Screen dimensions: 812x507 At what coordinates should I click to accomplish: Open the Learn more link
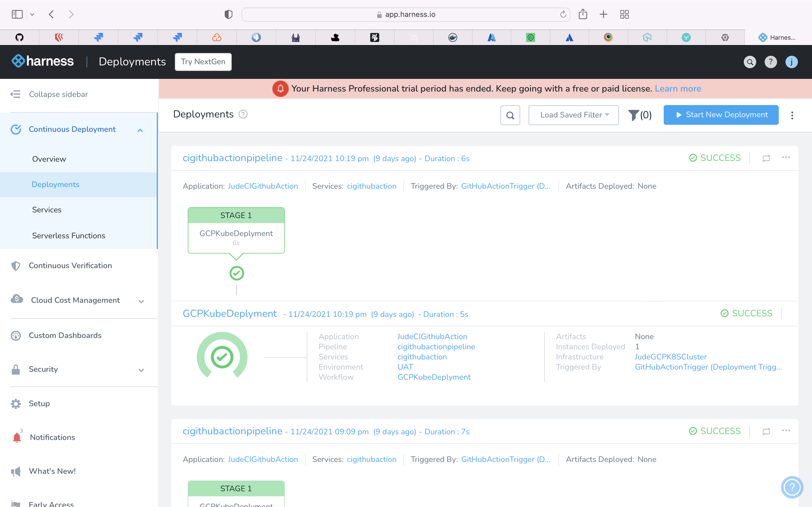tap(678, 88)
